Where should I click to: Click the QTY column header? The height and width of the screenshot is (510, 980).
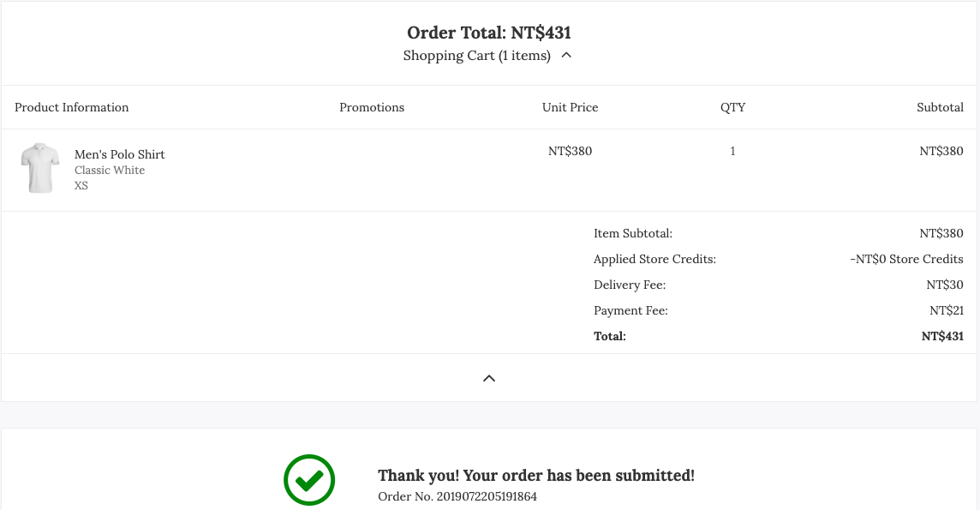pos(732,107)
